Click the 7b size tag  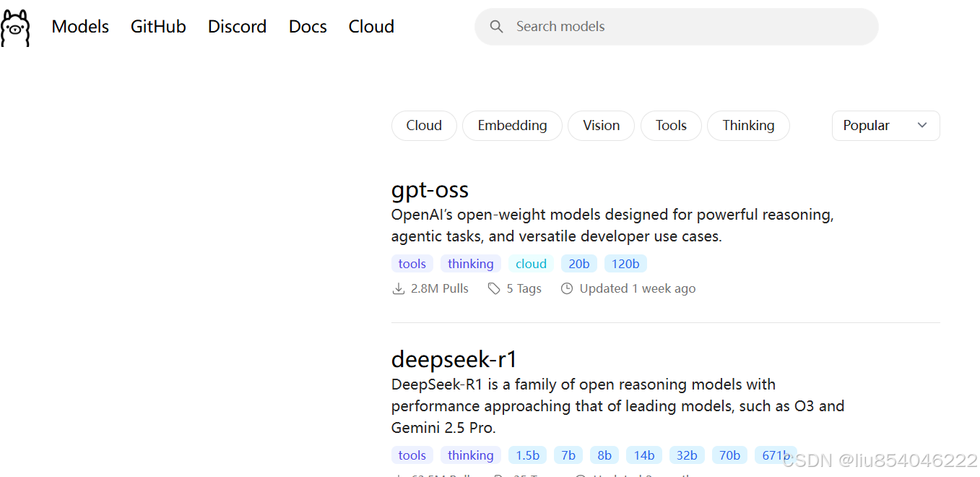coord(568,455)
